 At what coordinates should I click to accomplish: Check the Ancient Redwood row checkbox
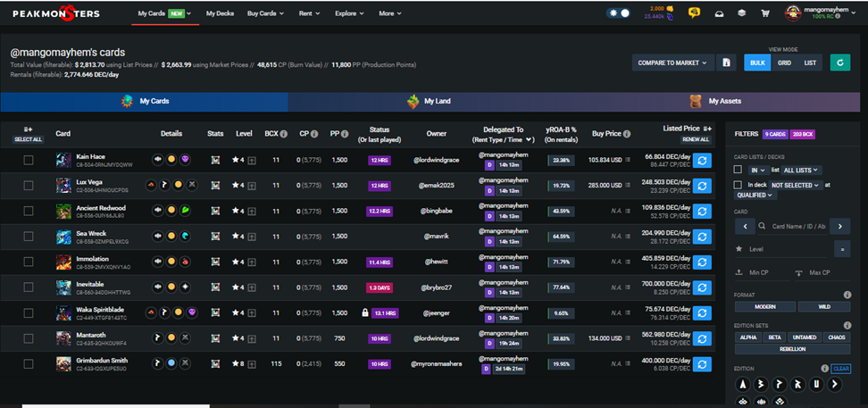point(29,211)
